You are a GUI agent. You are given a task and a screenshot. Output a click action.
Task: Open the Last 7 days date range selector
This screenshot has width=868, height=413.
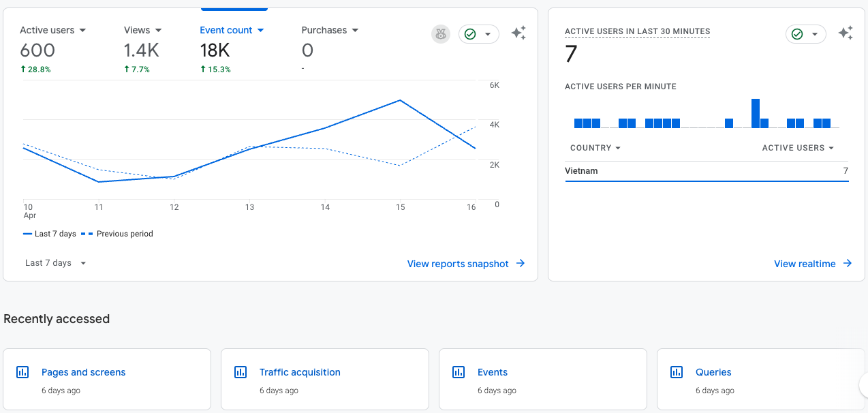(56, 263)
